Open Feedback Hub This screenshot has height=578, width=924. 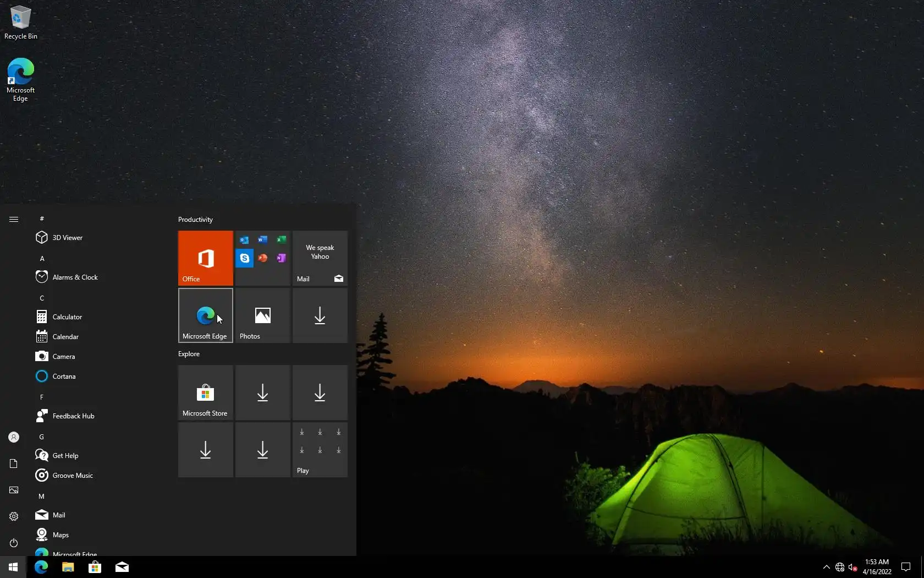click(99, 416)
